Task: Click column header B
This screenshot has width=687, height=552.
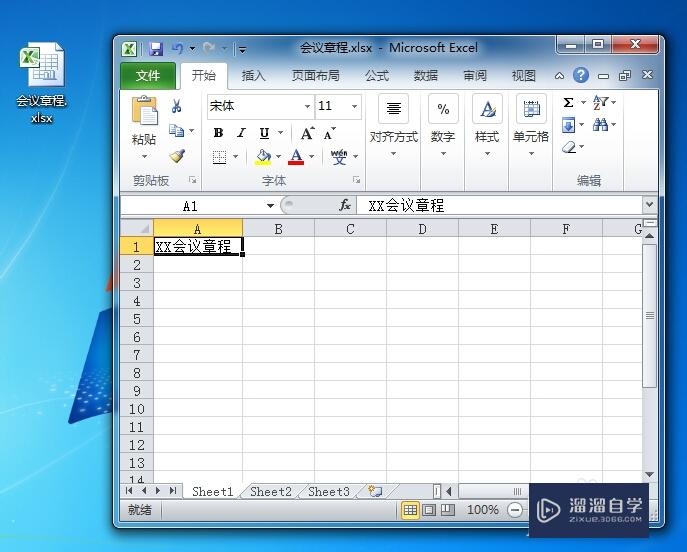Action: (x=278, y=229)
